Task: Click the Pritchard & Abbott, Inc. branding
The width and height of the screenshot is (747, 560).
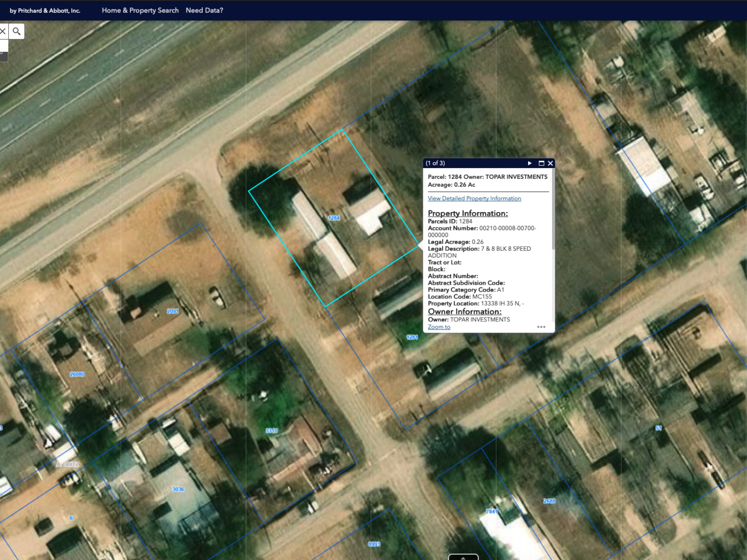Action: [45, 10]
